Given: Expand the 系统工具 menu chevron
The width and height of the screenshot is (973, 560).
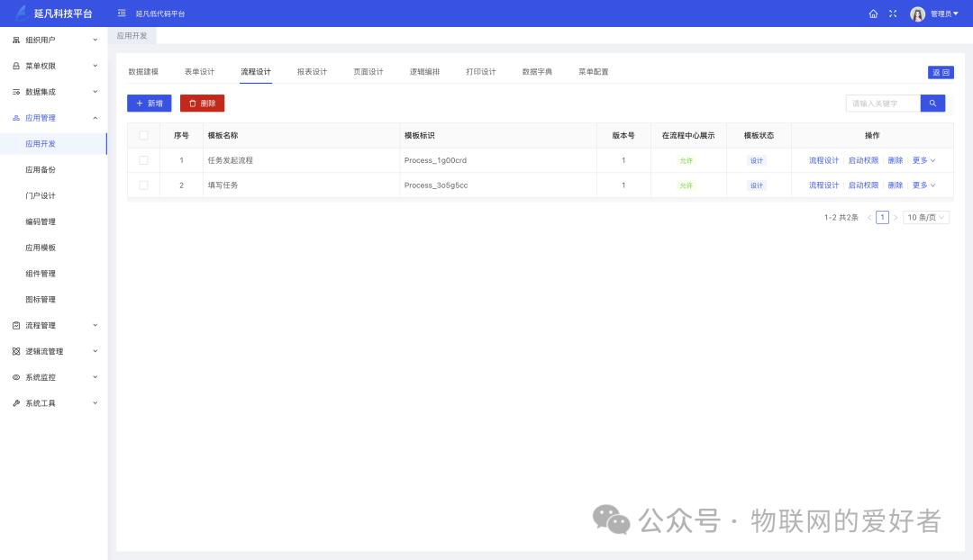Looking at the screenshot, I should 95,403.
